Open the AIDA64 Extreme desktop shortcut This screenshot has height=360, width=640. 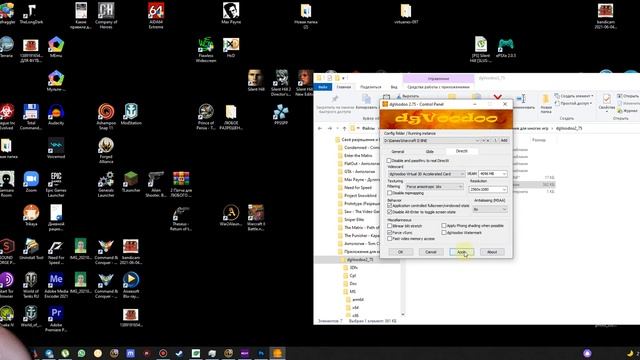coord(156,16)
